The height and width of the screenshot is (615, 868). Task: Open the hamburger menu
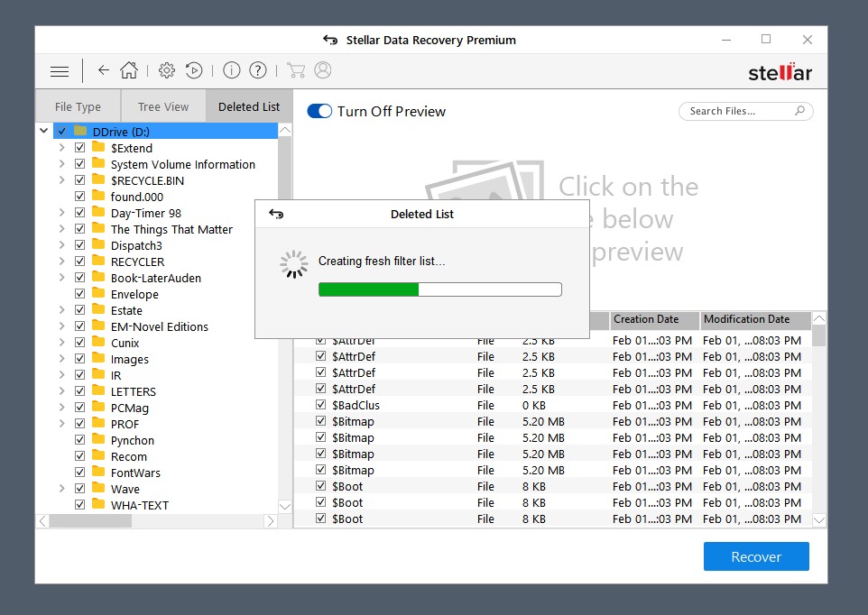coord(59,70)
